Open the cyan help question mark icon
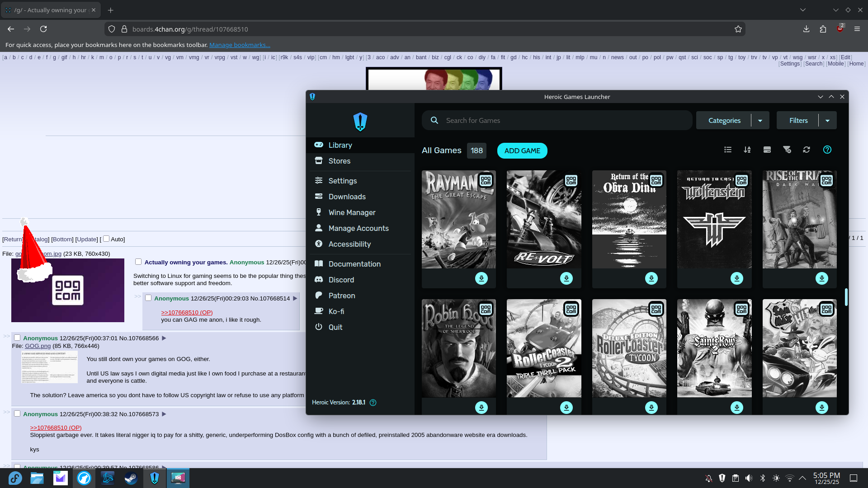The width and height of the screenshot is (868, 488). (x=827, y=150)
